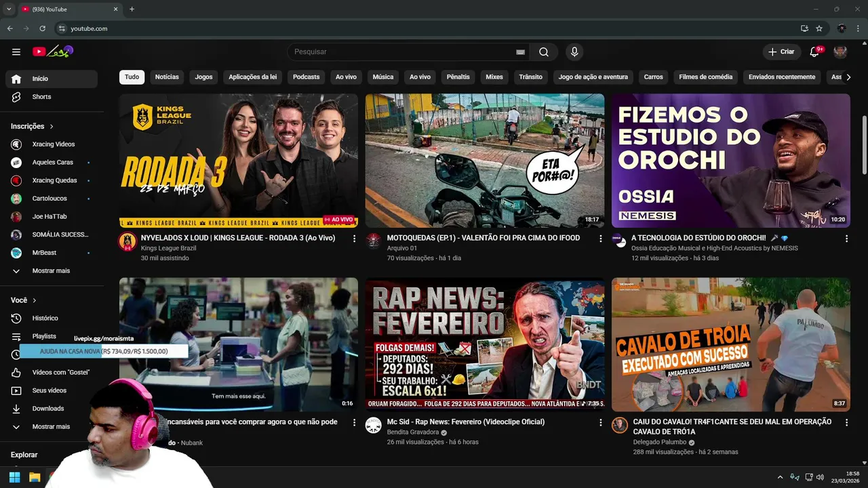
Task: Open options for Rap News video
Action: [x=600, y=422]
